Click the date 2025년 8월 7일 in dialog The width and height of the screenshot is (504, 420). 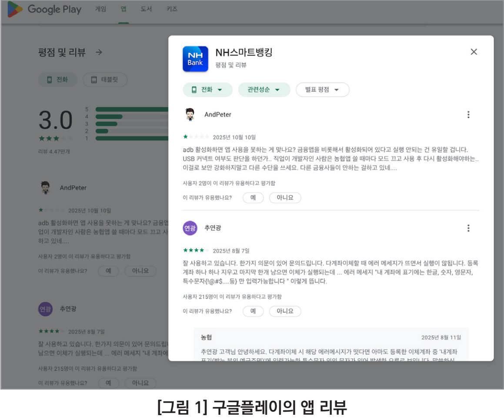pos(231,250)
